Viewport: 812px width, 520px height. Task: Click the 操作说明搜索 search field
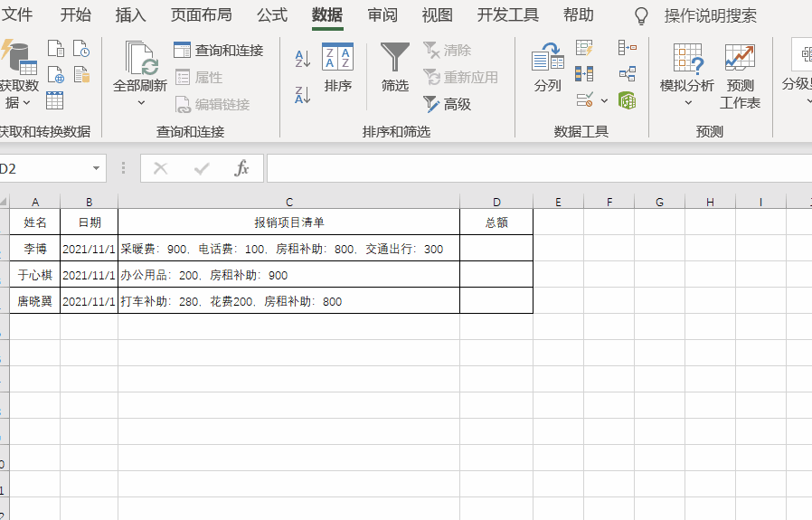pyautogui.click(x=711, y=16)
